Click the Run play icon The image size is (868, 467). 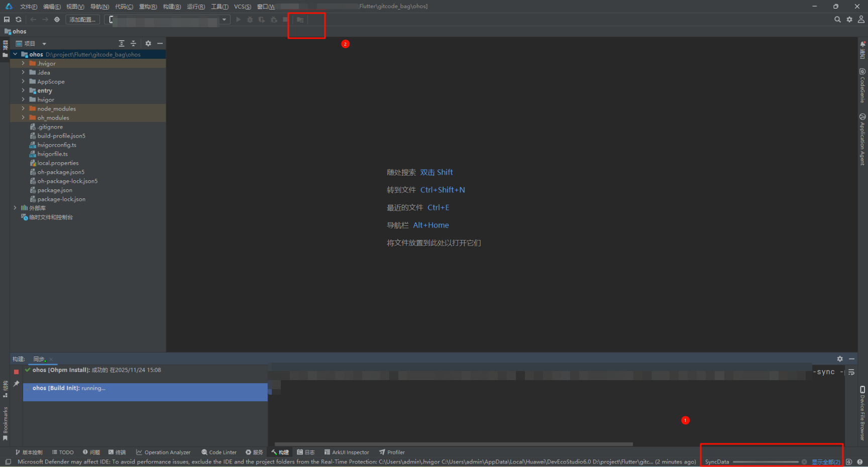tap(238, 20)
